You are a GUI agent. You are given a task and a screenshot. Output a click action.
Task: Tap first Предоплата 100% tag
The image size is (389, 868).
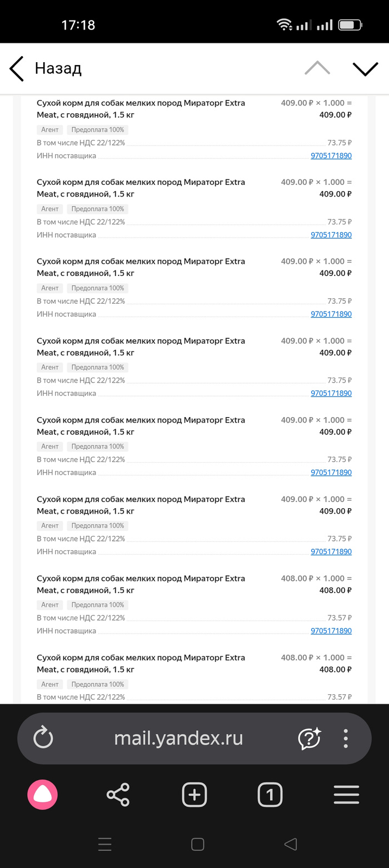[98, 130]
